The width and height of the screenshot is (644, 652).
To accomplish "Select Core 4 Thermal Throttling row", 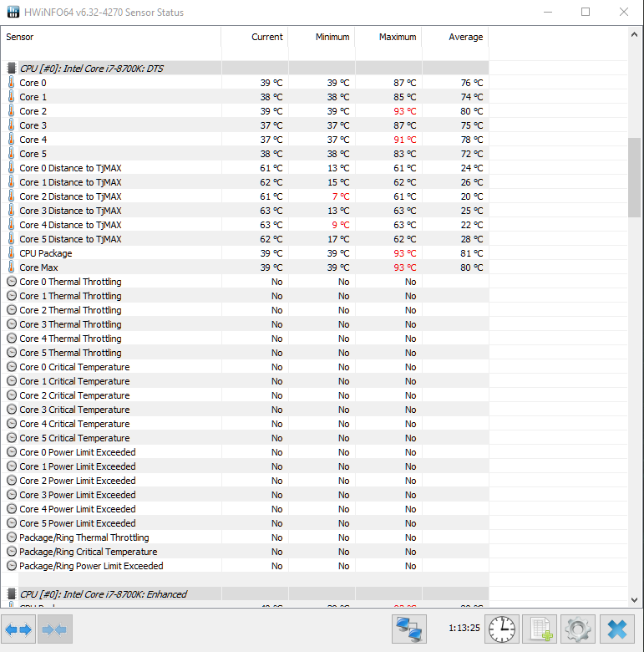I will tap(245, 339).
